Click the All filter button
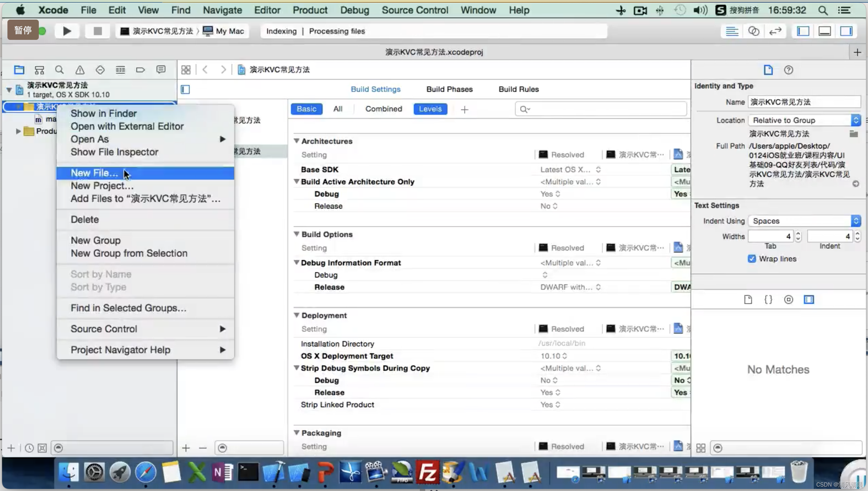Image resolution: width=868 pixels, height=491 pixels. click(337, 109)
